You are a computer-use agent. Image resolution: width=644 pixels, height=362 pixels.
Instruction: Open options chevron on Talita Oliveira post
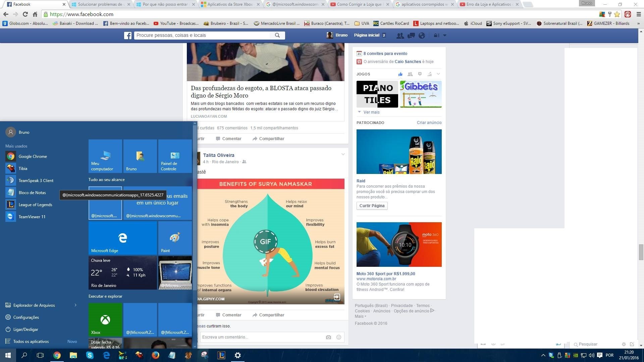(343, 155)
